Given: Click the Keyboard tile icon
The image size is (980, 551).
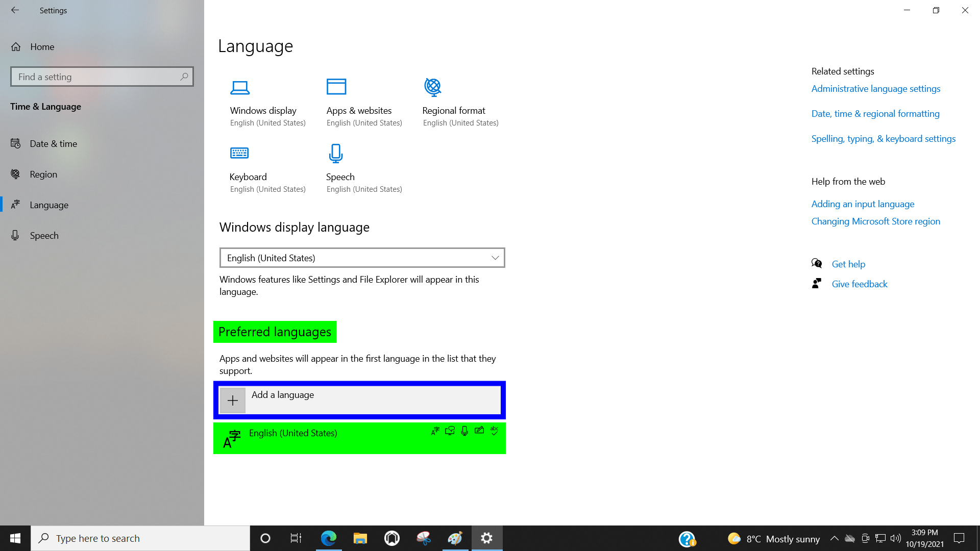Looking at the screenshot, I should click(x=239, y=153).
